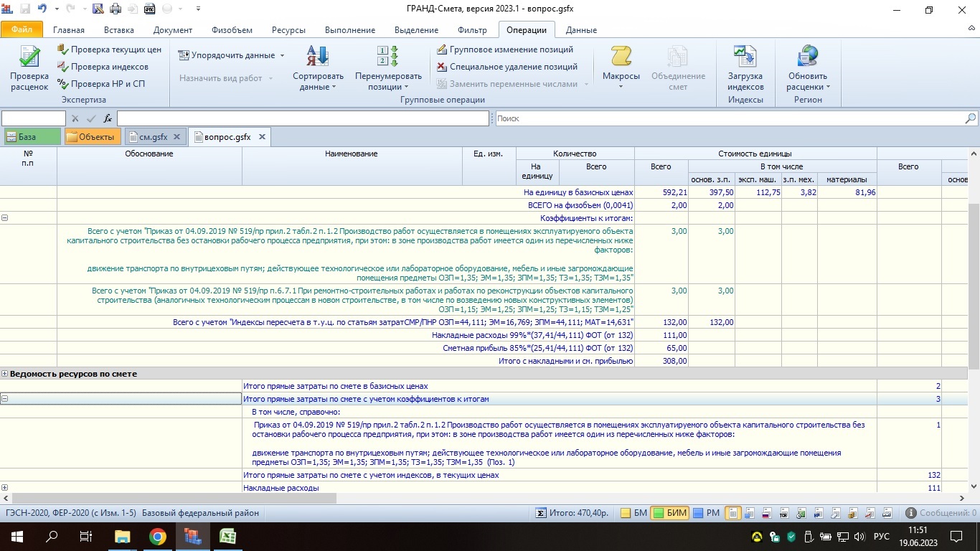Switch to БМ mode in status bar
The image size is (980, 551).
click(x=633, y=513)
